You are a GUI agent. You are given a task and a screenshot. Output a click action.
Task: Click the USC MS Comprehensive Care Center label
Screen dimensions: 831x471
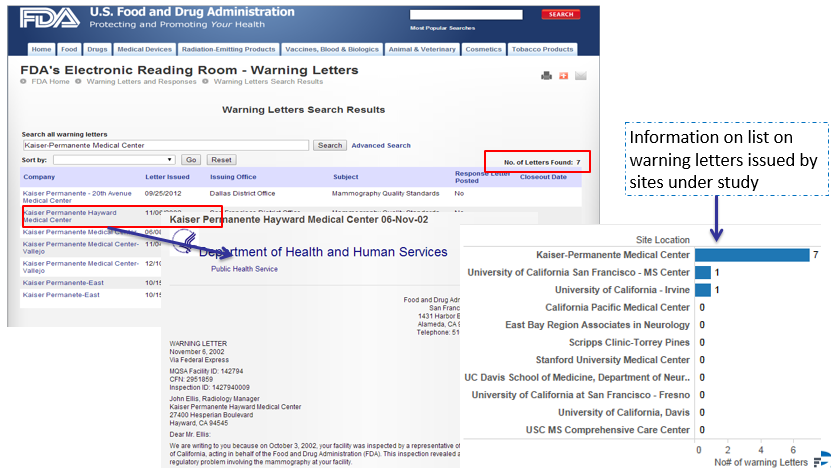click(607, 430)
